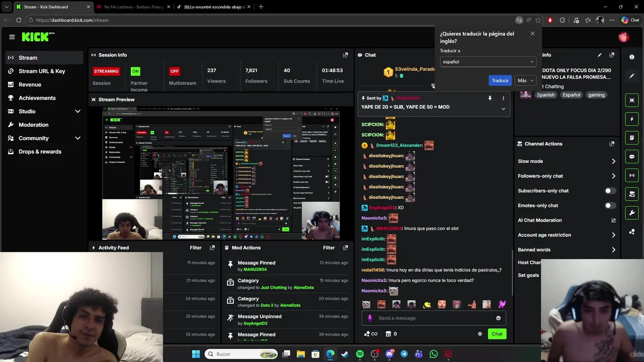Open the español language dropdown
The height and width of the screenshot is (362, 644).
coord(488,62)
